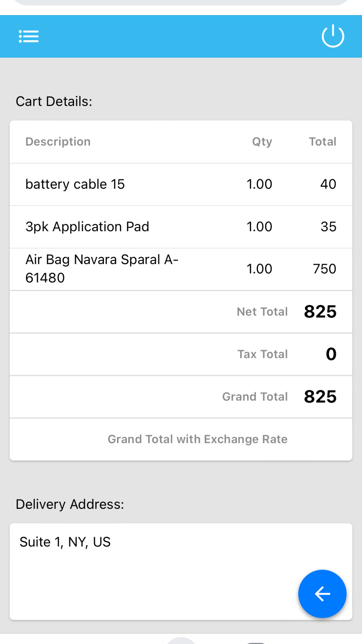Click the Cart Details heading
The image size is (362, 644).
(x=54, y=101)
